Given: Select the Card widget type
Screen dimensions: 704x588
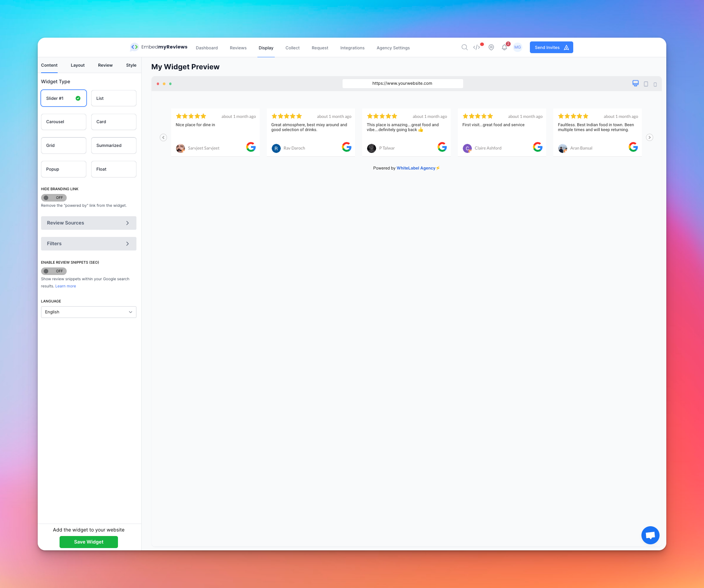Looking at the screenshot, I should (x=114, y=122).
